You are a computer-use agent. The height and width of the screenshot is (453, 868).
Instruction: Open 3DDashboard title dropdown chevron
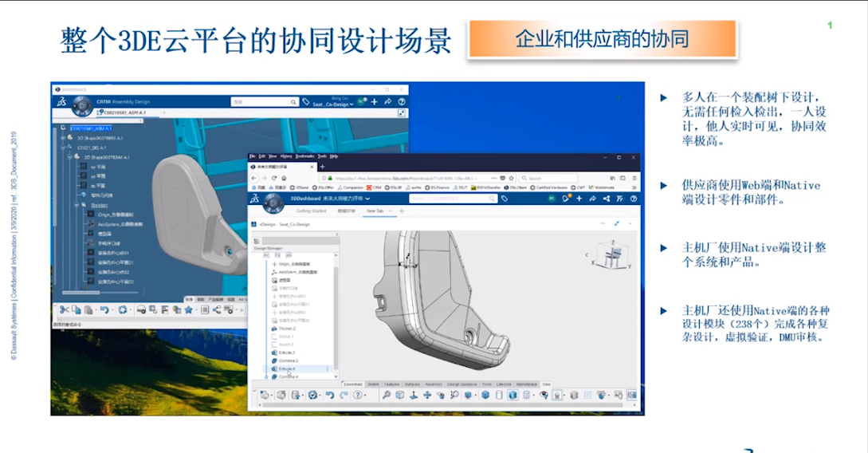(367, 199)
